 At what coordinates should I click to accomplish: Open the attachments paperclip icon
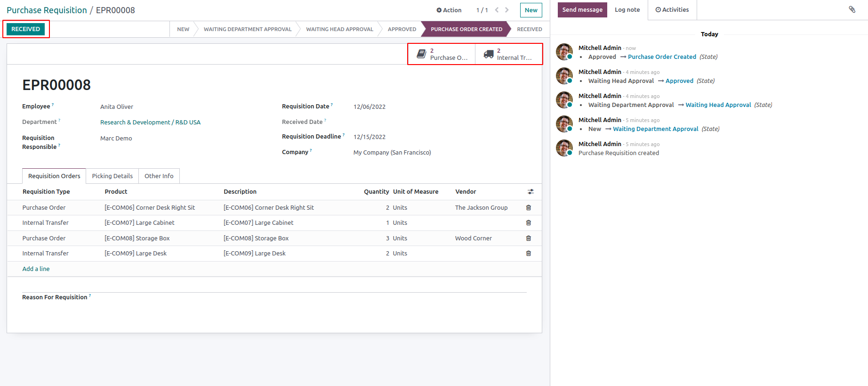[x=852, y=9]
